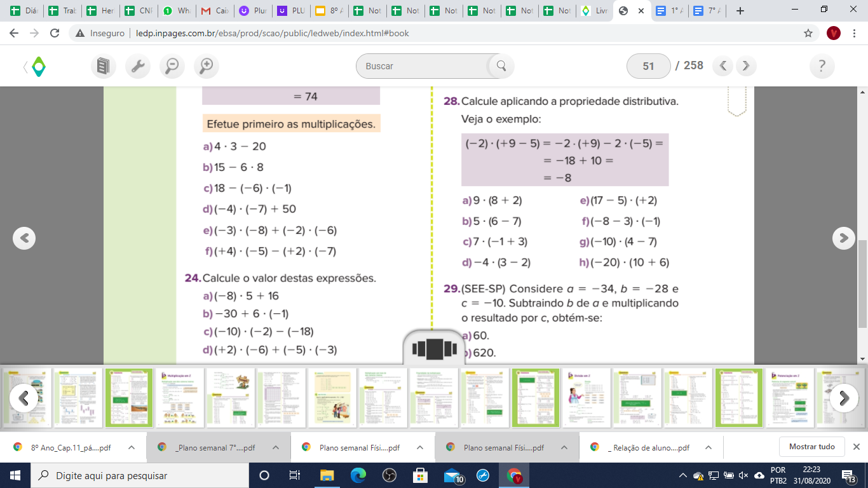Click the Buscar search field
This screenshot has width=868, height=488.
424,66
